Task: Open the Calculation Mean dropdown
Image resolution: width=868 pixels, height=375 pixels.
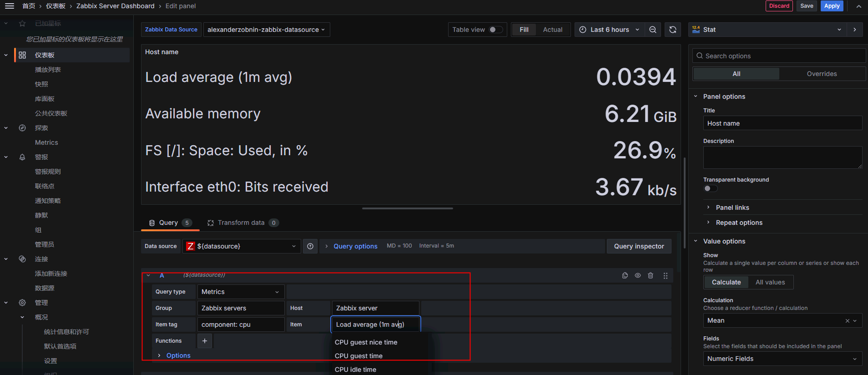Action: 782,321
